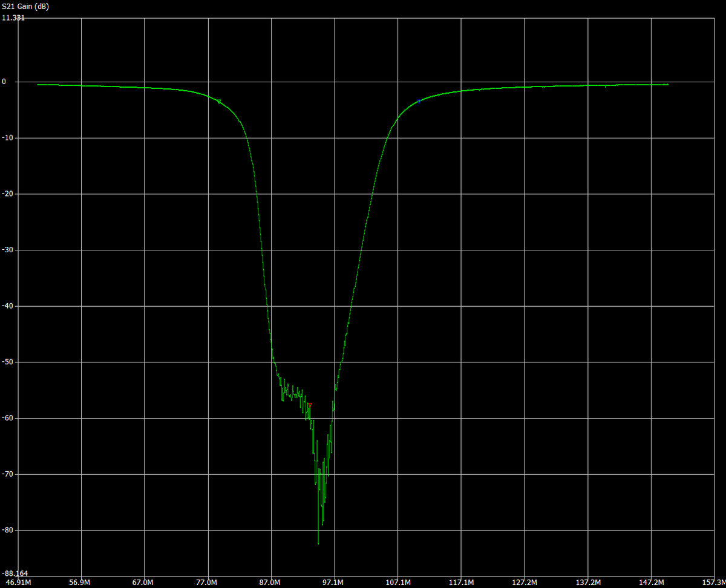Click the 117.1M frequency label
The height and width of the screenshot is (588, 726).
click(x=461, y=583)
